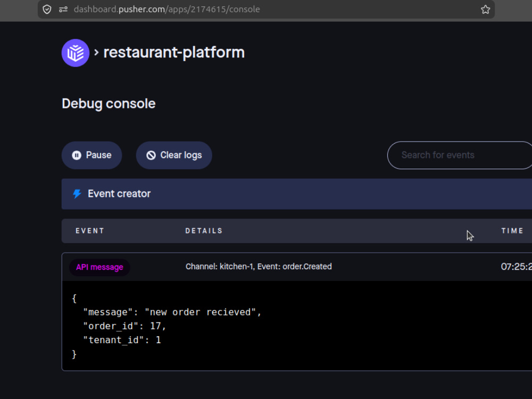Click the lightning bolt Event creator icon
Viewport: 532px width, 399px height.
point(77,194)
